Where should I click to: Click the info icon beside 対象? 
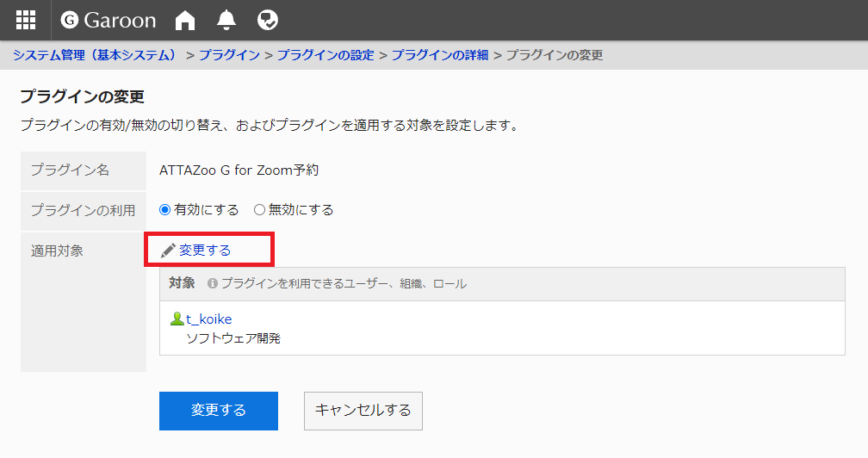[x=213, y=283]
